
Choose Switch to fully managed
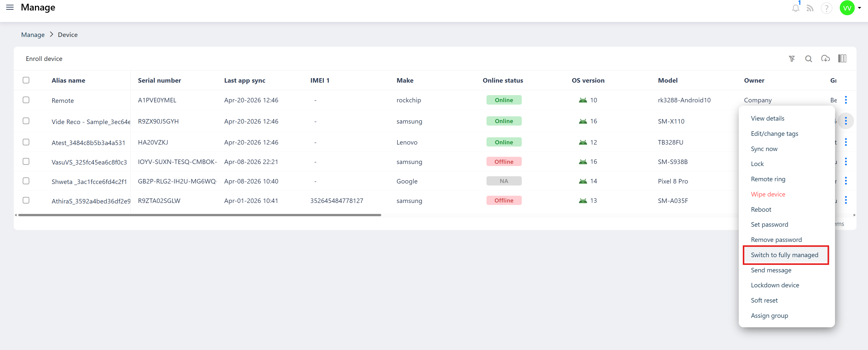pyautogui.click(x=784, y=255)
